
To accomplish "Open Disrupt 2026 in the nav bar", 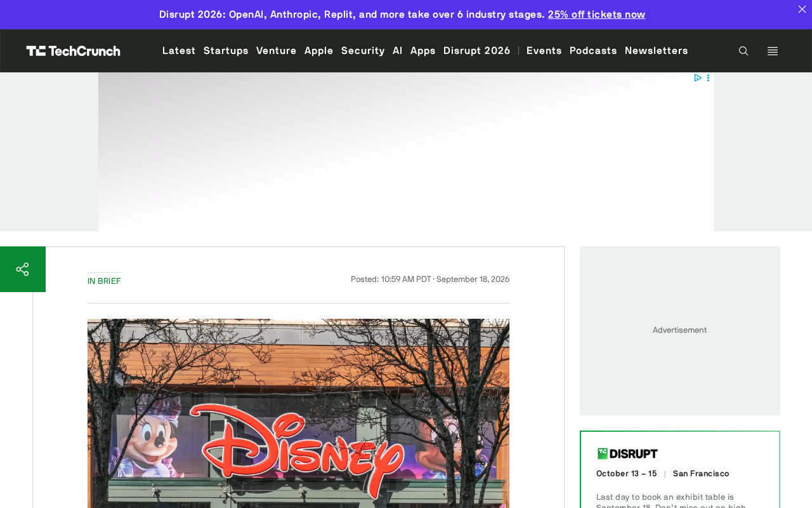I will (x=477, y=50).
